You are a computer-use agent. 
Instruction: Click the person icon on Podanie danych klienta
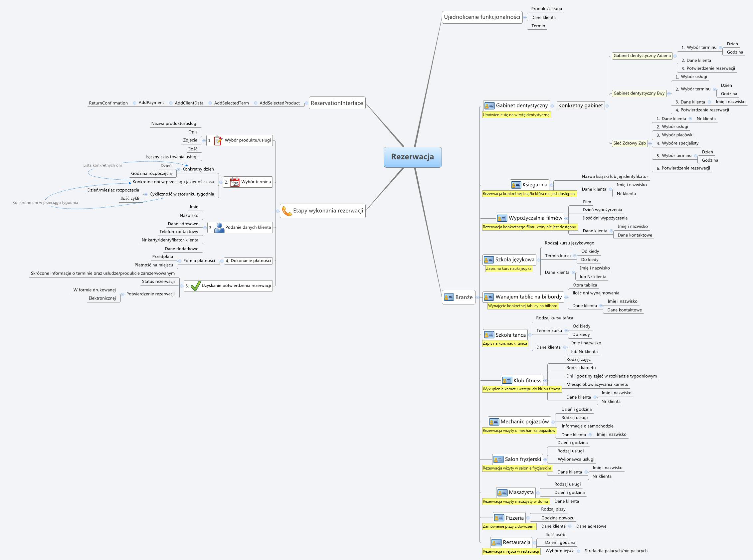219,228
